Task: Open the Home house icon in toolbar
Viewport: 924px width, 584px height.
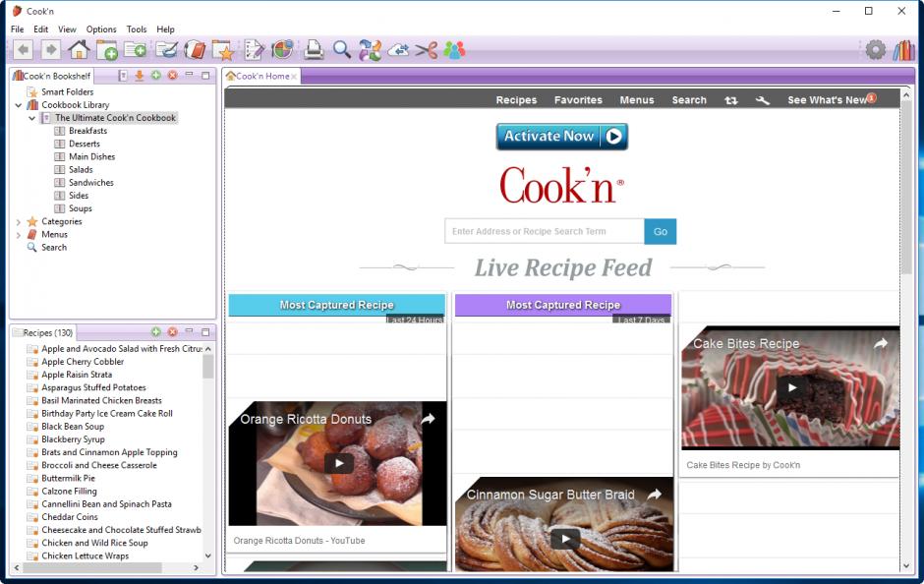Action: (79, 50)
